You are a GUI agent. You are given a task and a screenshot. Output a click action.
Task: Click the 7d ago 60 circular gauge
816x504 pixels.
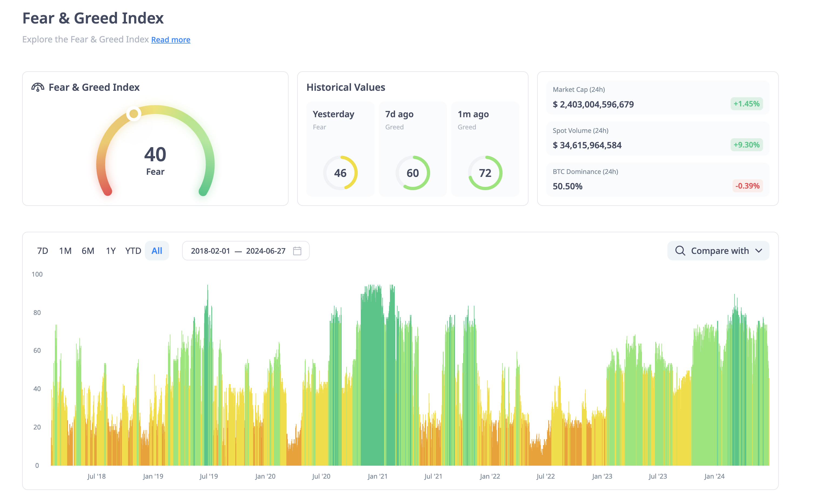click(x=413, y=173)
